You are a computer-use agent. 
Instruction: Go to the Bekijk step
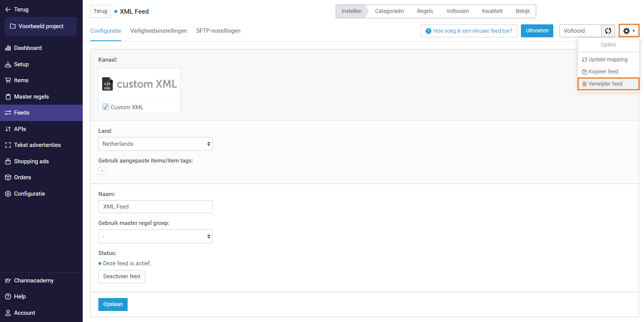click(523, 11)
